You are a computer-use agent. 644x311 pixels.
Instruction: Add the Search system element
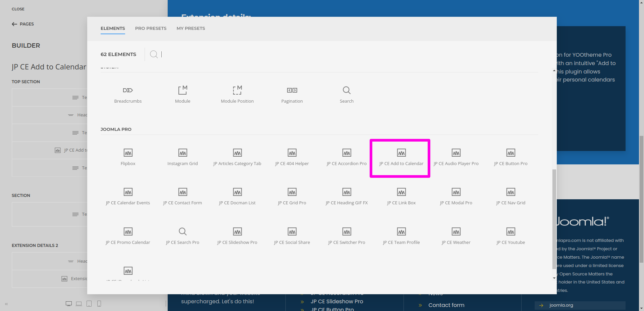pyautogui.click(x=346, y=95)
